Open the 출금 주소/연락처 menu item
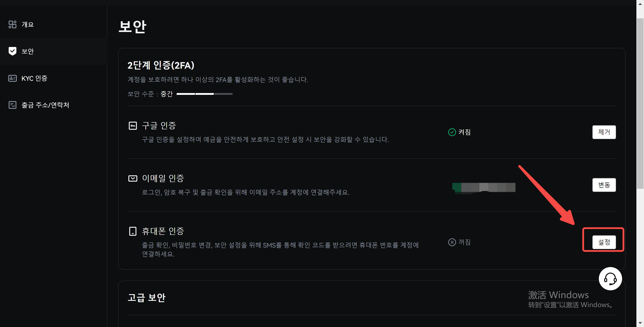 click(x=45, y=105)
